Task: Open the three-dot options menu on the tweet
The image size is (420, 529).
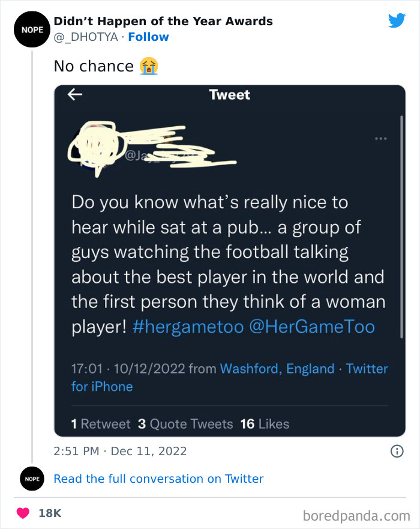Action: pyautogui.click(x=380, y=138)
